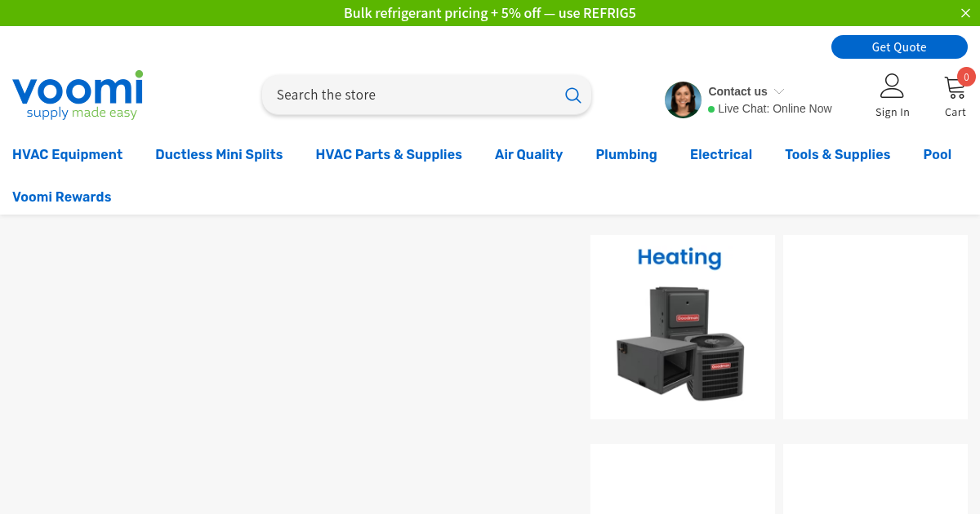
Task: Open the Tools & Supplies menu
Action: pyautogui.click(x=838, y=154)
